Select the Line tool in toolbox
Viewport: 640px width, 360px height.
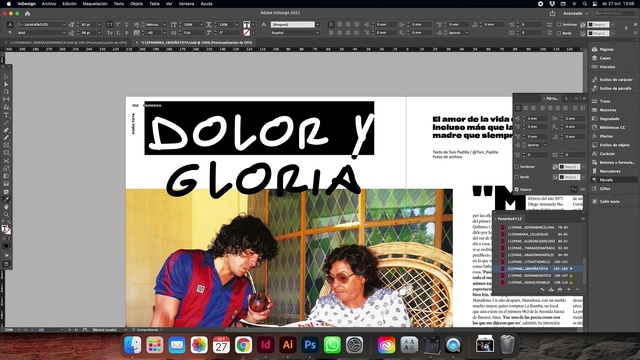pos(6,122)
